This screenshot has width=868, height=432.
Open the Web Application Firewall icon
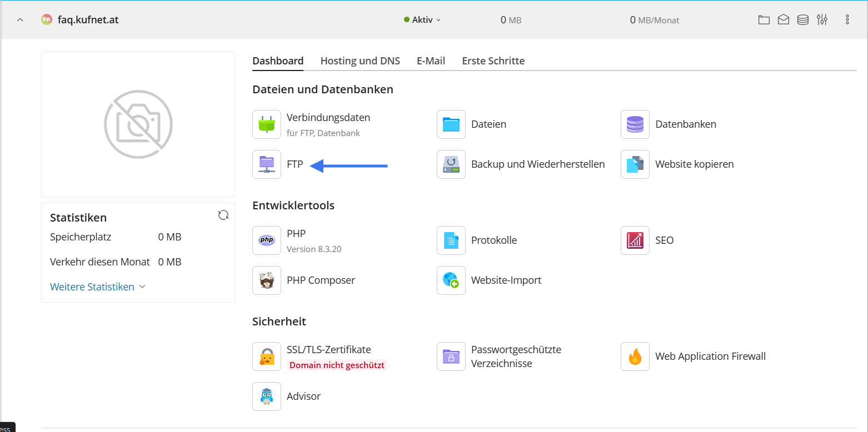tap(635, 356)
